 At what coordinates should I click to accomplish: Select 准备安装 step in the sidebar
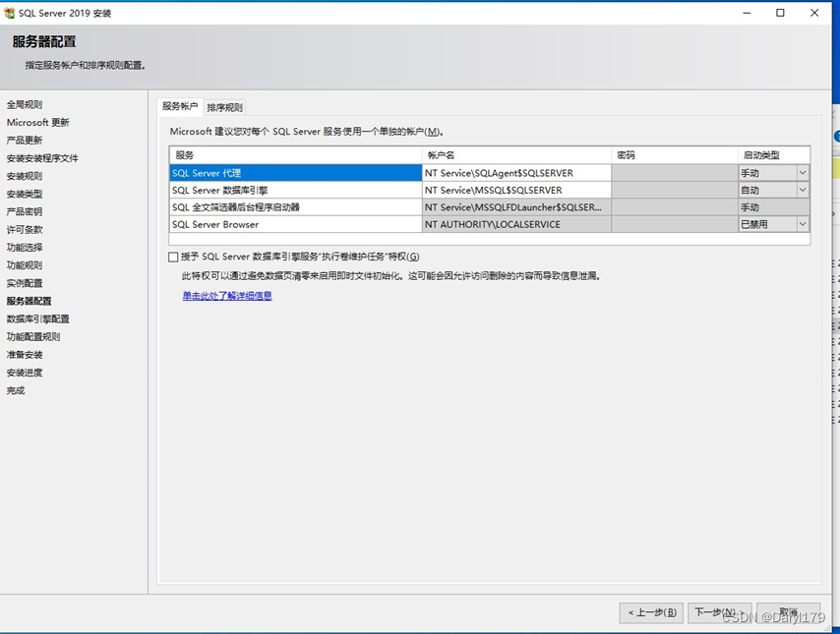pyautogui.click(x=25, y=355)
